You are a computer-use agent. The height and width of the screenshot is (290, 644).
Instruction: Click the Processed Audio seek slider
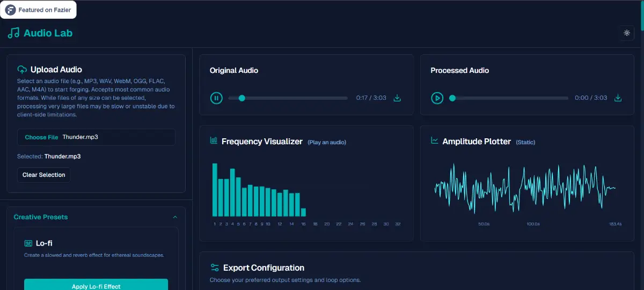point(509,98)
